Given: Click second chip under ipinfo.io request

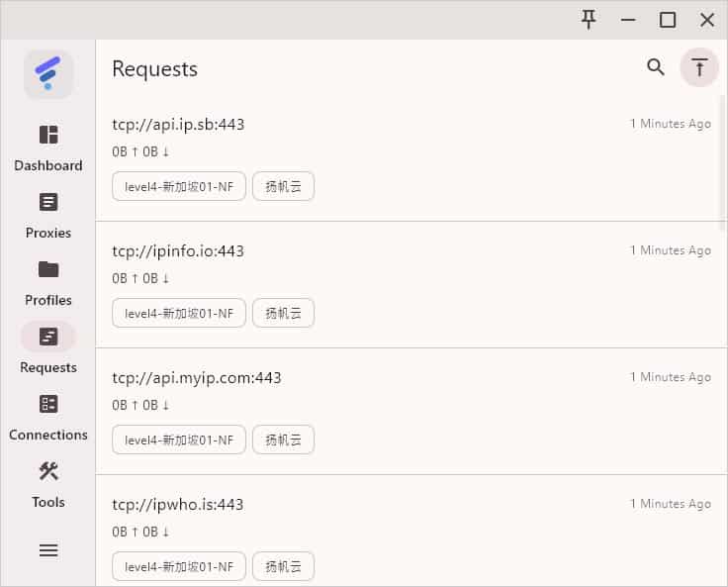Looking at the screenshot, I should click(283, 313).
